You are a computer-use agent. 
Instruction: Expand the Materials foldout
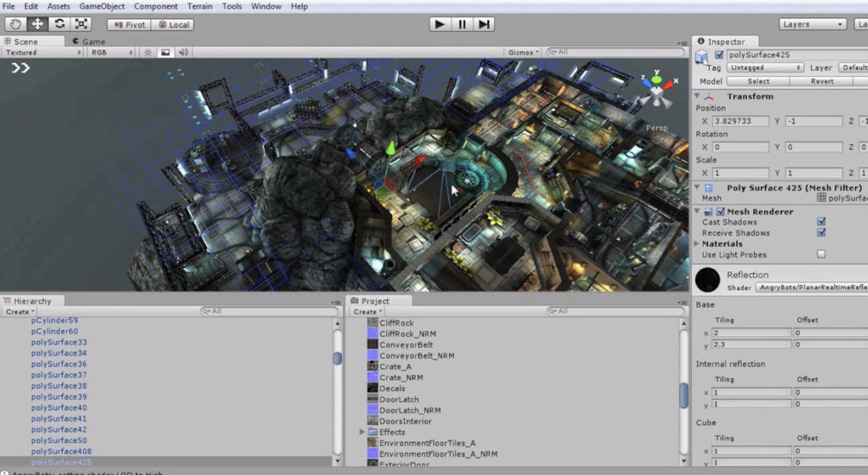click(x=697, y=244)
